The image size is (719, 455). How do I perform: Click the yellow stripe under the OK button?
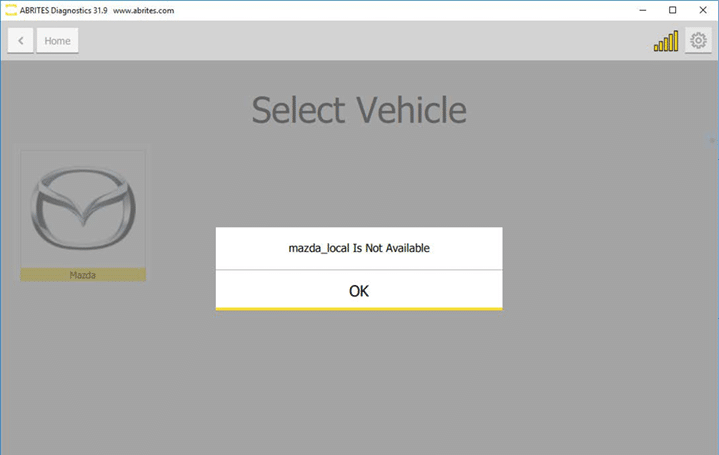coord(358,309)
